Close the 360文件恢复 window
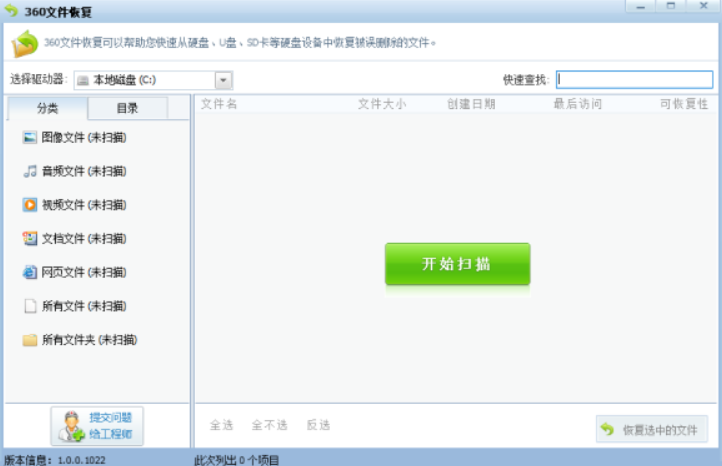The width and height of the screenshot is (722, 466). [703, 6]
